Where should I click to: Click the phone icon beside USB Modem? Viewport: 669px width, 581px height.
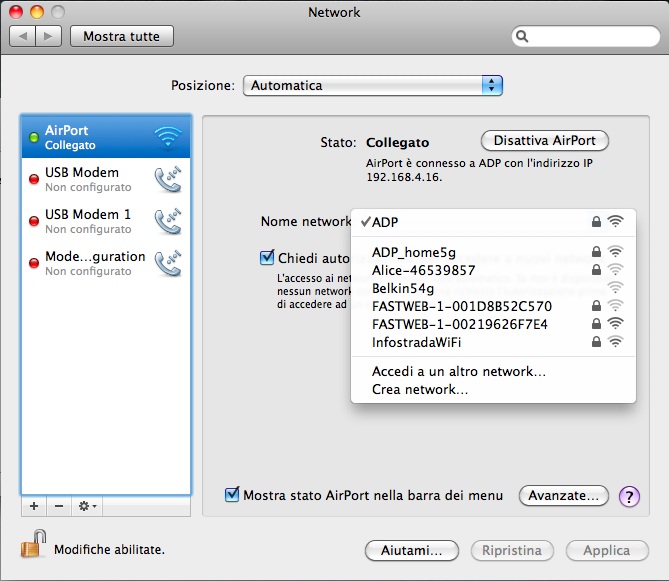(168, 180)
